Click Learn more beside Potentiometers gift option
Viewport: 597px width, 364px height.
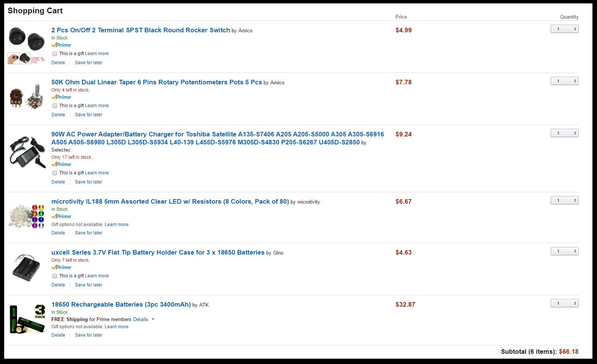coord(97,106)
